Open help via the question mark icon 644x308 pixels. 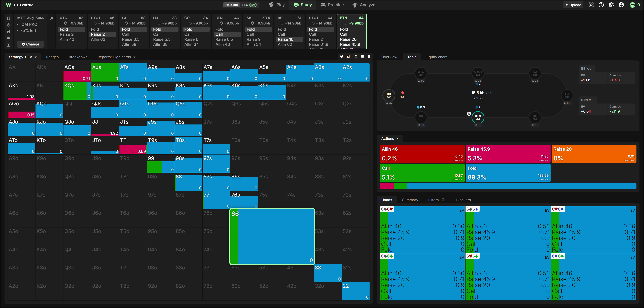coord(601,5)
